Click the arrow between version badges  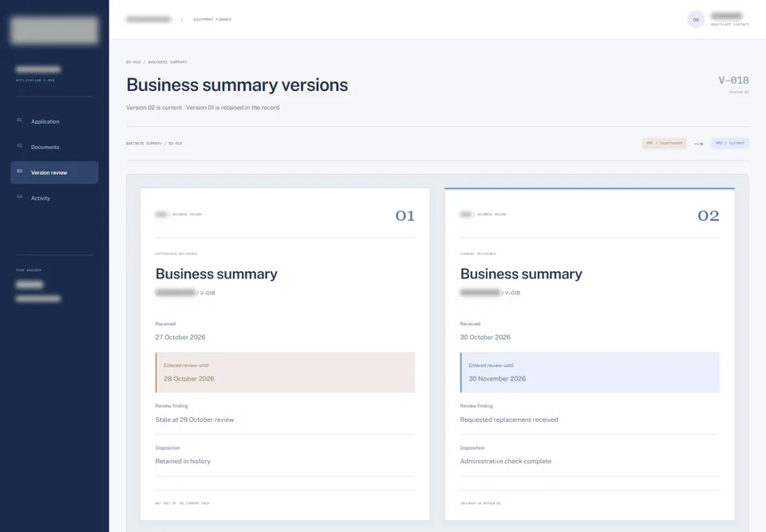(699, 144)
